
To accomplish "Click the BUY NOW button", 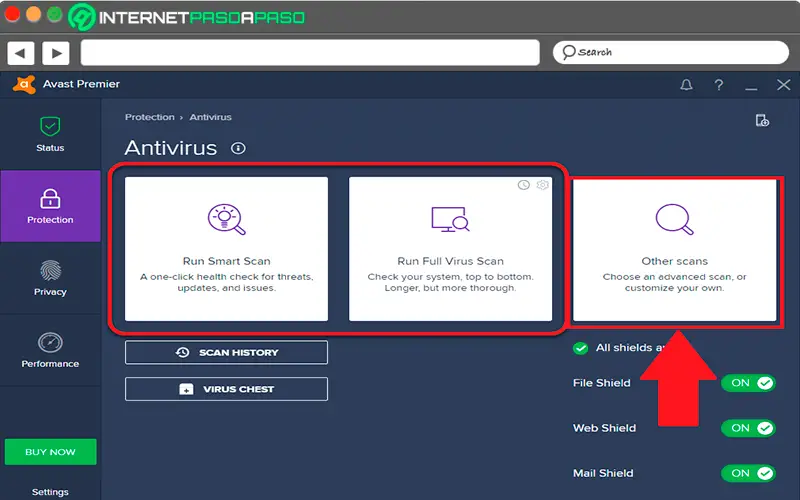I will (51, 452).
